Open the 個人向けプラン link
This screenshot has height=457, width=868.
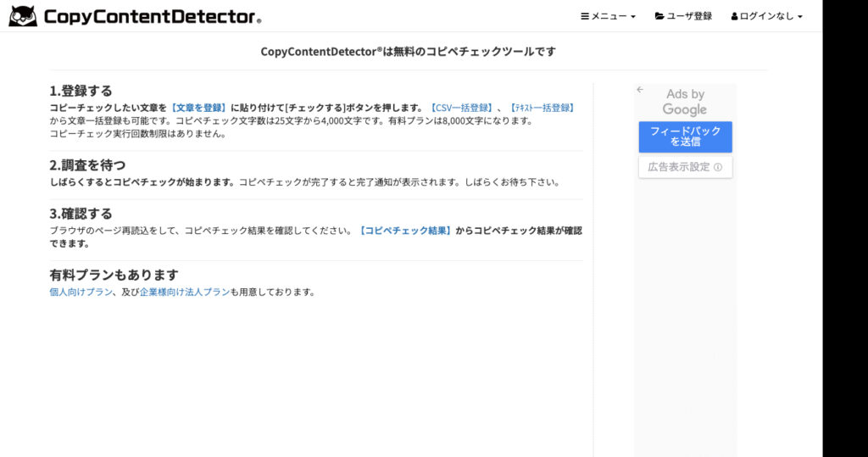point(81,292)
